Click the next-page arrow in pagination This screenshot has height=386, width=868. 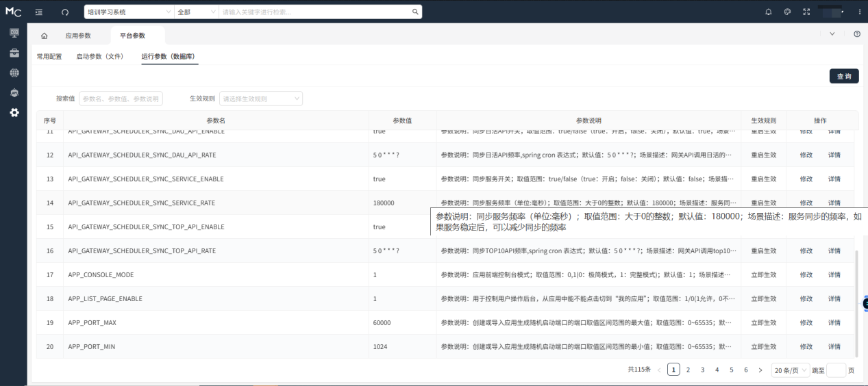point(760,370)
